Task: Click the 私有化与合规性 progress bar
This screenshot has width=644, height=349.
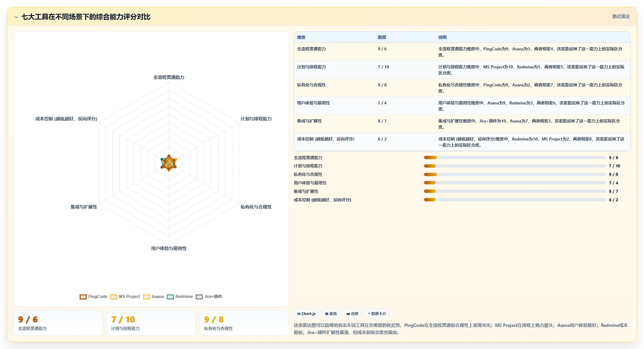Action: tap(515, 174)
